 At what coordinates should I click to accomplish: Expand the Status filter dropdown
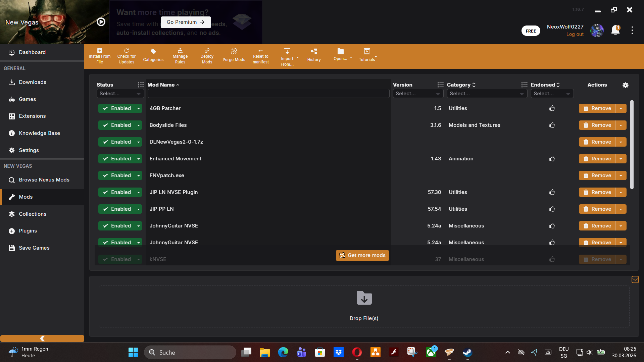[x=120, y=94]
